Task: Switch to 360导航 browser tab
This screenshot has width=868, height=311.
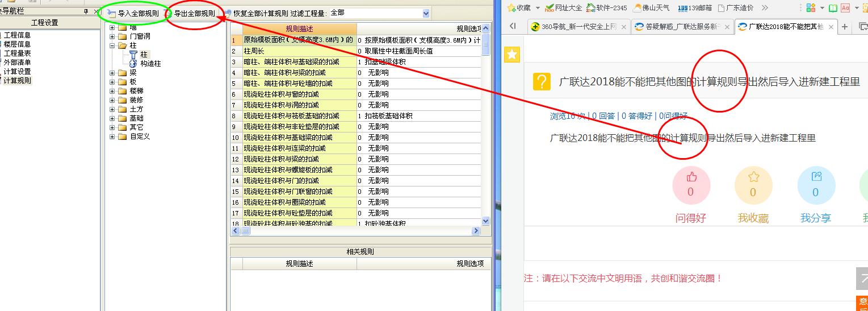Action: 578,27
